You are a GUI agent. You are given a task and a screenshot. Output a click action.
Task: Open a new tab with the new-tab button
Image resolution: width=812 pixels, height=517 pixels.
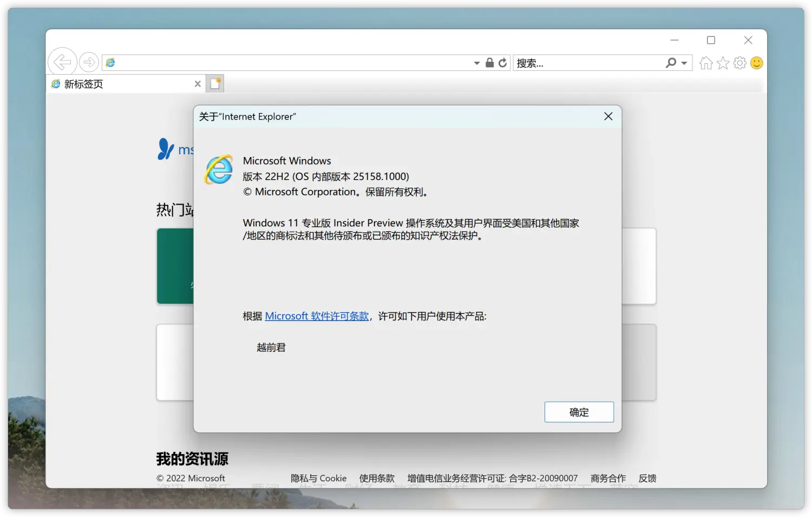[215, 83]
